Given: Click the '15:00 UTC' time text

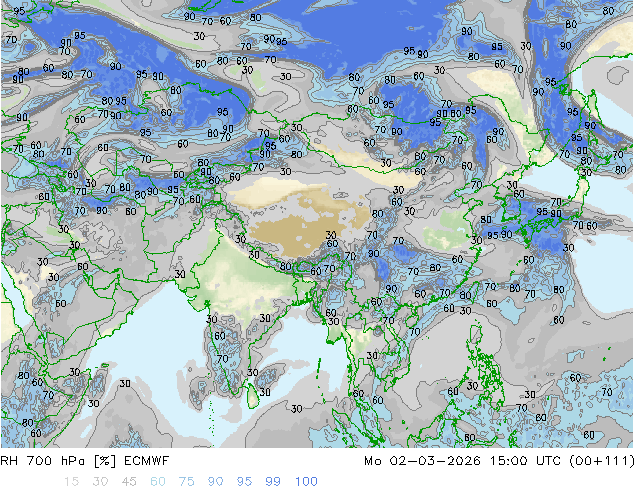Looking at the screenshot, I should pos(526,461).
